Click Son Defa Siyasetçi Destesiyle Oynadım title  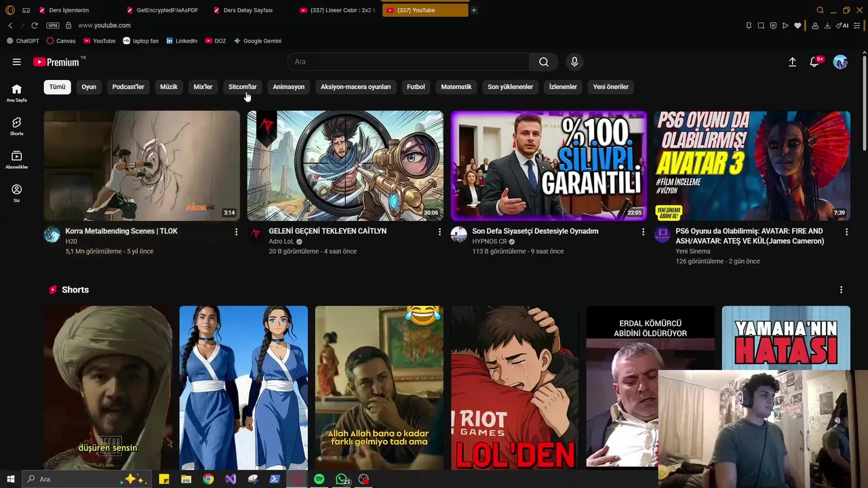pyautogui.click(x=535, y=231)
